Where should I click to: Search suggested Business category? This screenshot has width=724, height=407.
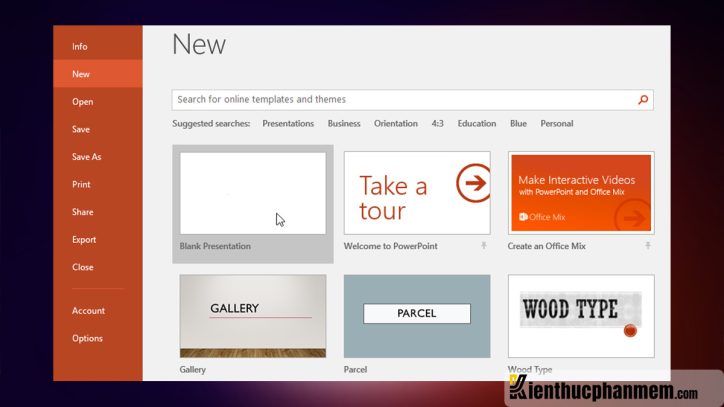344,123
